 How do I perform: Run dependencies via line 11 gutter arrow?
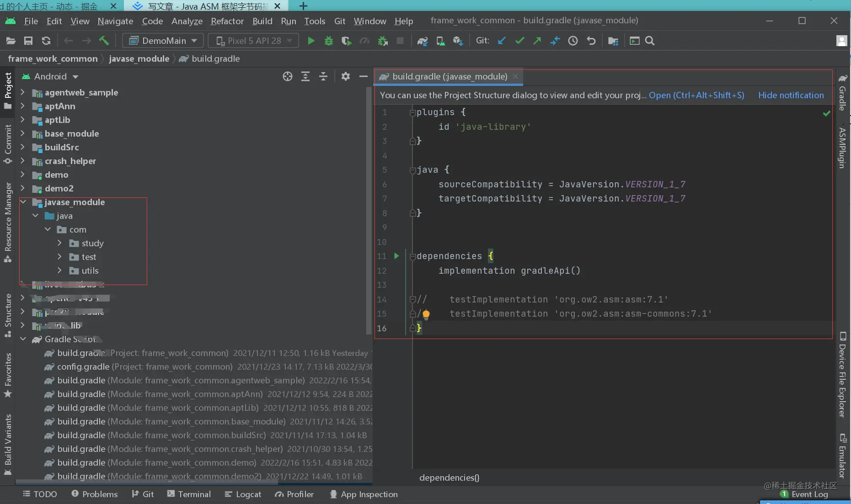coord(396,256)
